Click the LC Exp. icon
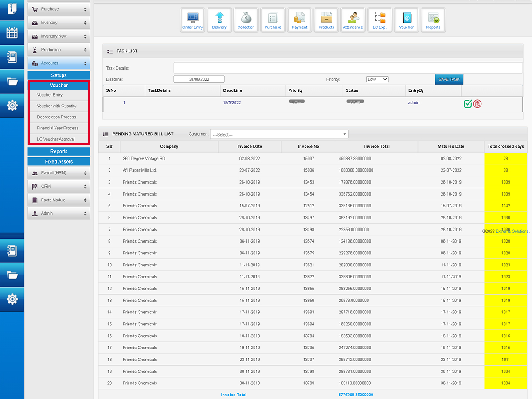 tap(379, 20)
